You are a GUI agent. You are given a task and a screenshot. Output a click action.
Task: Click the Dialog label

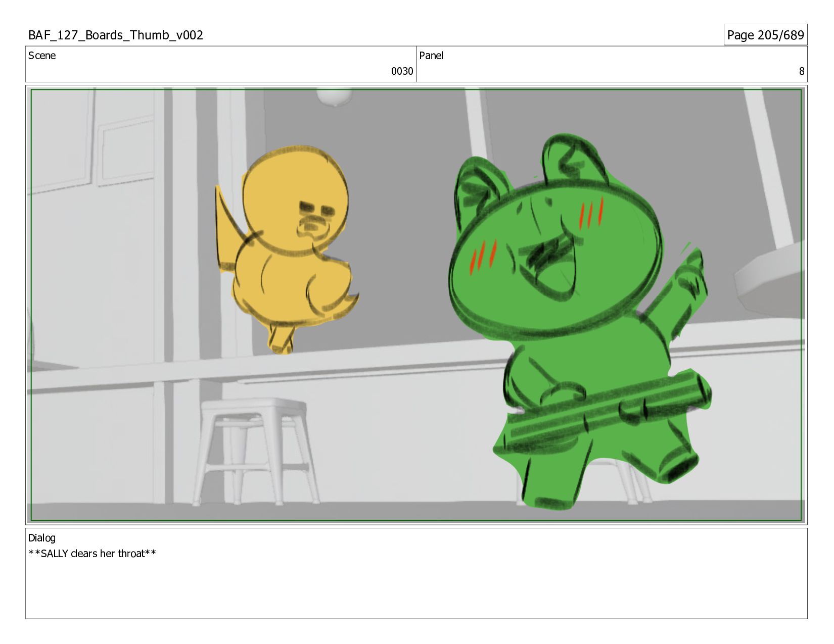pos(42,538)
